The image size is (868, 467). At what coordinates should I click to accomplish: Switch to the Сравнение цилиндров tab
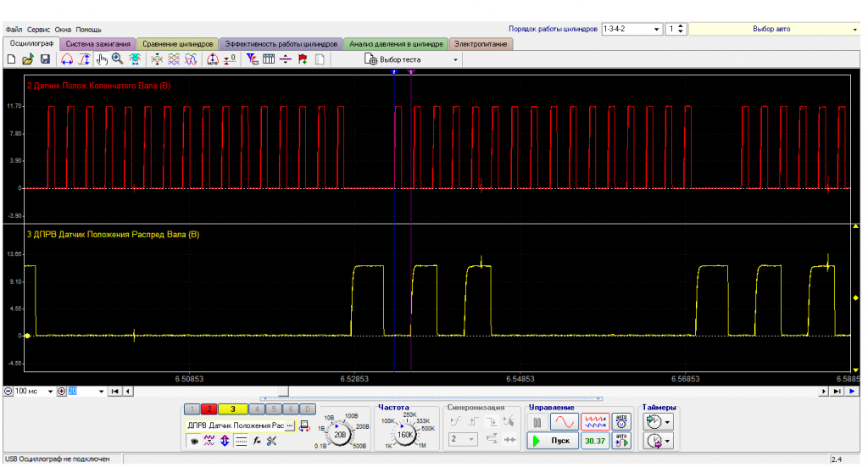[178, 44]
